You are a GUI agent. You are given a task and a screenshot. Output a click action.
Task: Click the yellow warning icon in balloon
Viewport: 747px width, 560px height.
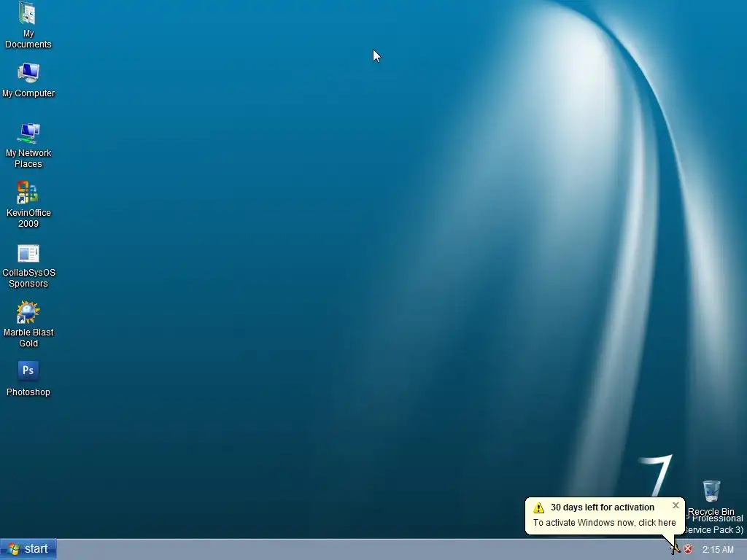(539, 507)
